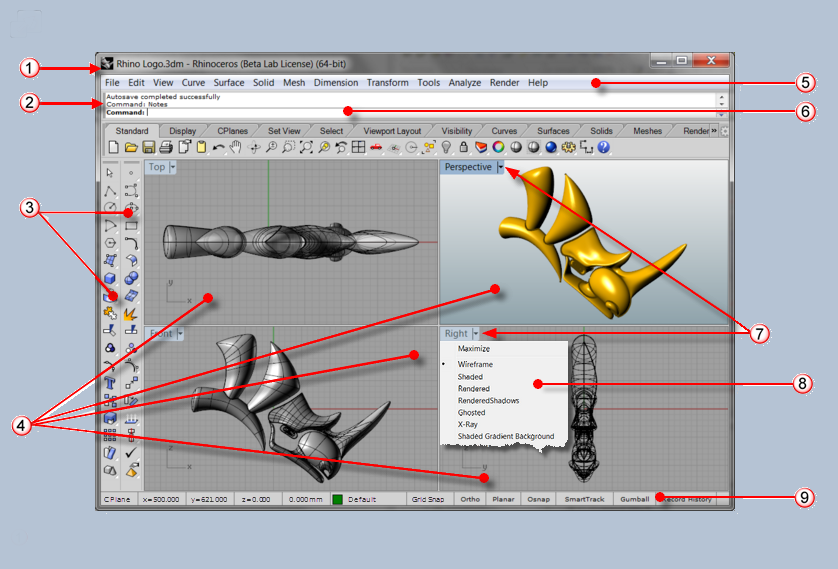Switch to the Meshes toolbar tab
Viewport: 838px width, 569px height.
[x=647, y=131]
